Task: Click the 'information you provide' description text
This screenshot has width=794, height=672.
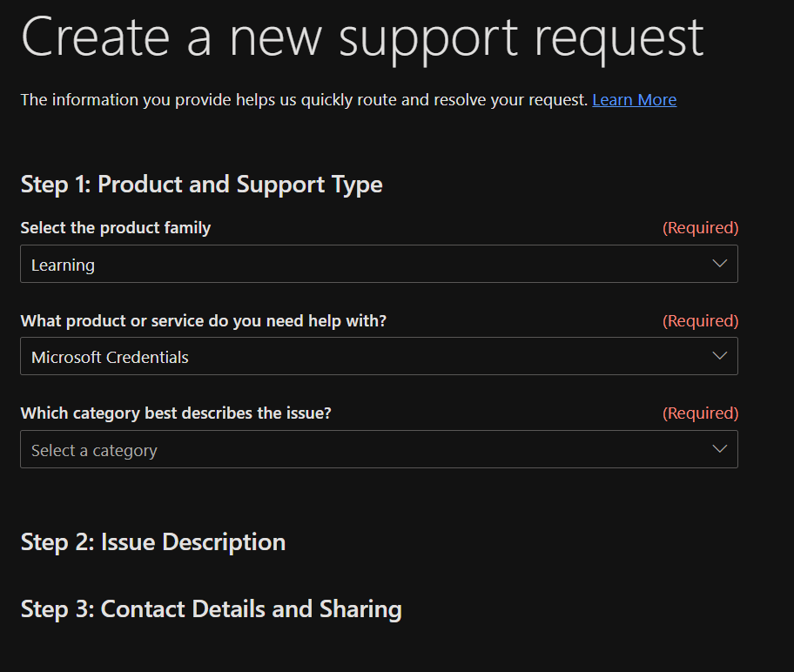Action: pos(304,100)
